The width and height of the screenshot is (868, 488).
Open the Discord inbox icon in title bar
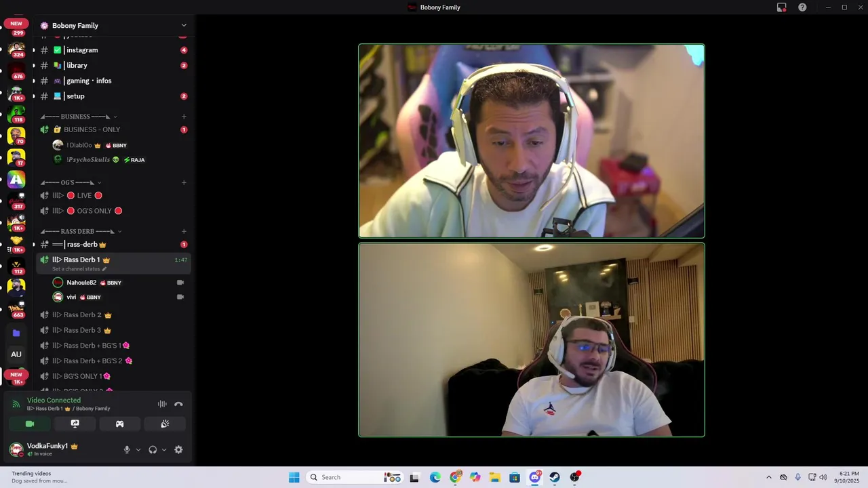[x=782, y=7]
